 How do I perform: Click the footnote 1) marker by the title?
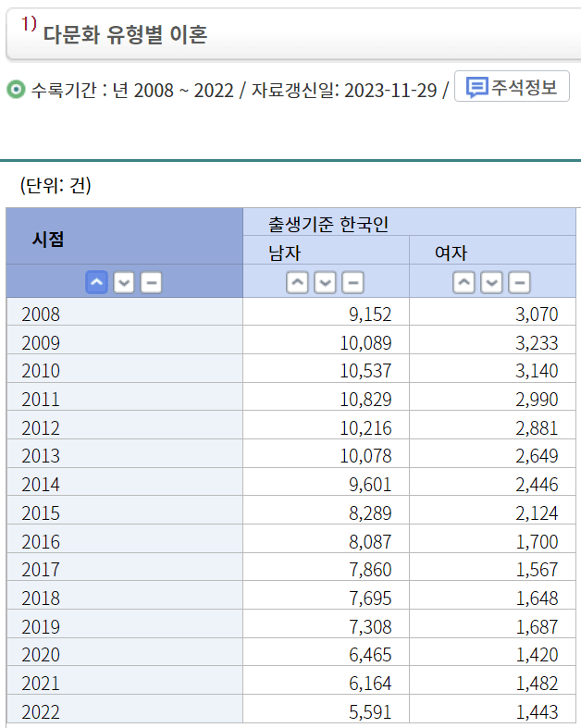click(28, 27)
